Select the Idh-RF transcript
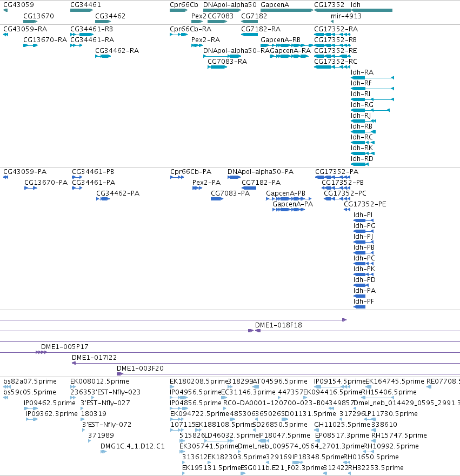Viewport: 460px width, 476px height. tap(372, 89)
